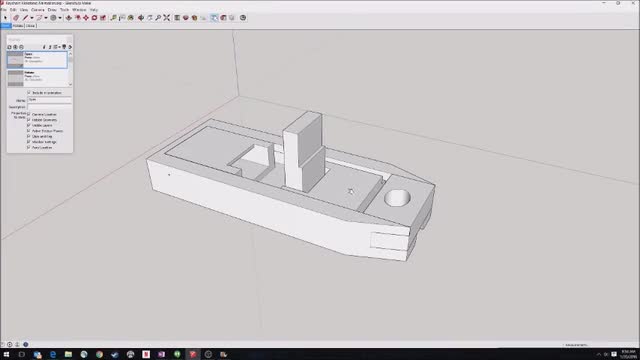The width and height of the screenshot is (640, 360).
Task: Click scene list scroll up arrow
Action: click(x=70, y=54)
